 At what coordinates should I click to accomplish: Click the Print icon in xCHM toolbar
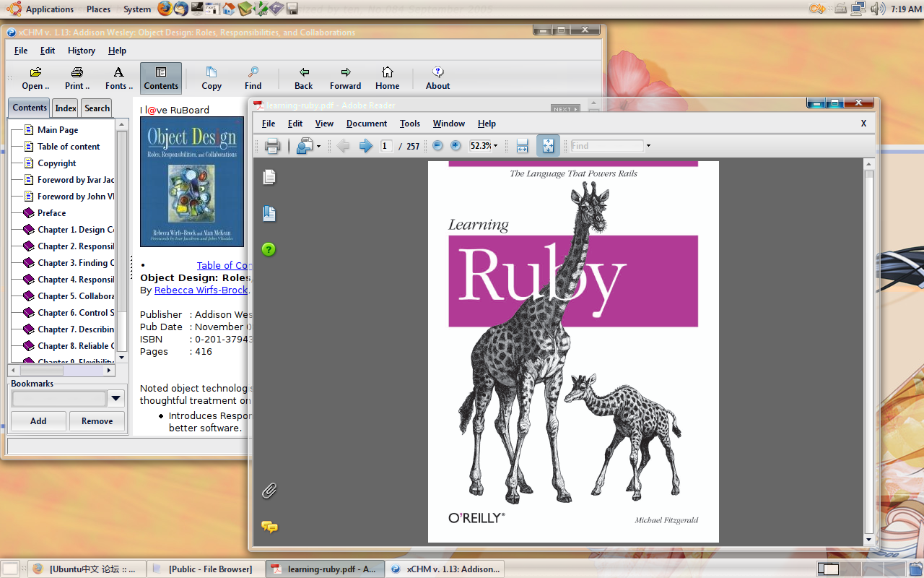(77, 79)
